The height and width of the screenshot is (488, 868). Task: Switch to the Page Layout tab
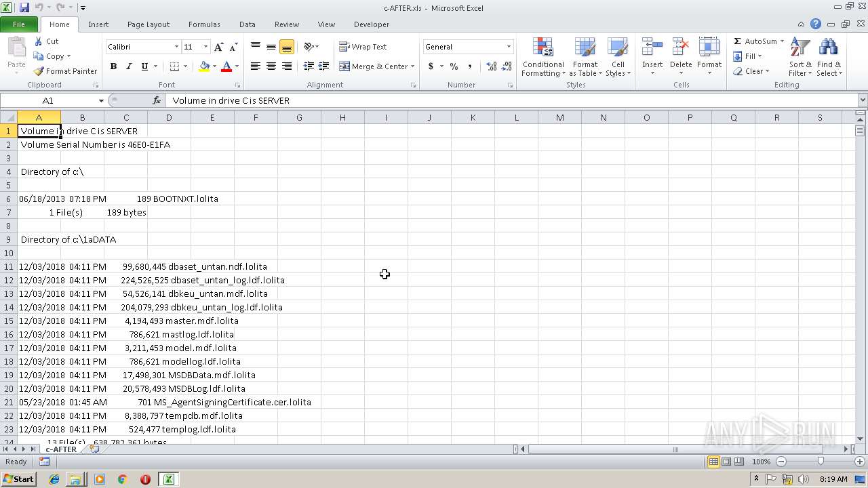149,24
